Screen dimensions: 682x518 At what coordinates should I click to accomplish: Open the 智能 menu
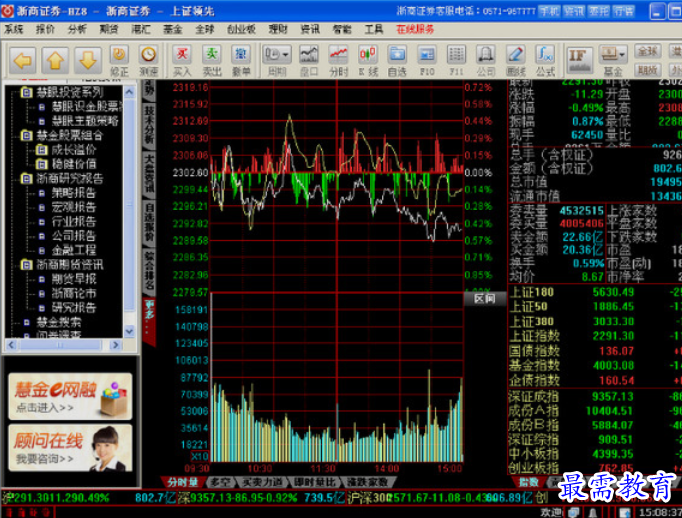point(342,29)
